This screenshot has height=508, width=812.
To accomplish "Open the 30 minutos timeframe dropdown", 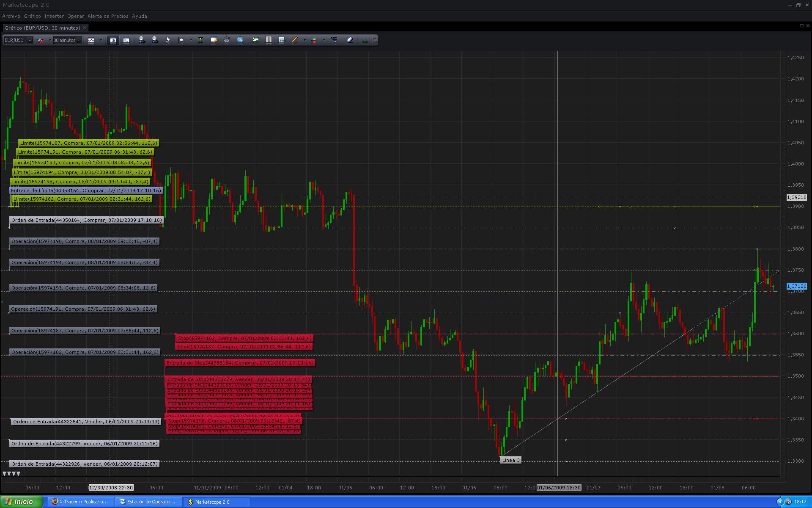I will pos(78,40).
